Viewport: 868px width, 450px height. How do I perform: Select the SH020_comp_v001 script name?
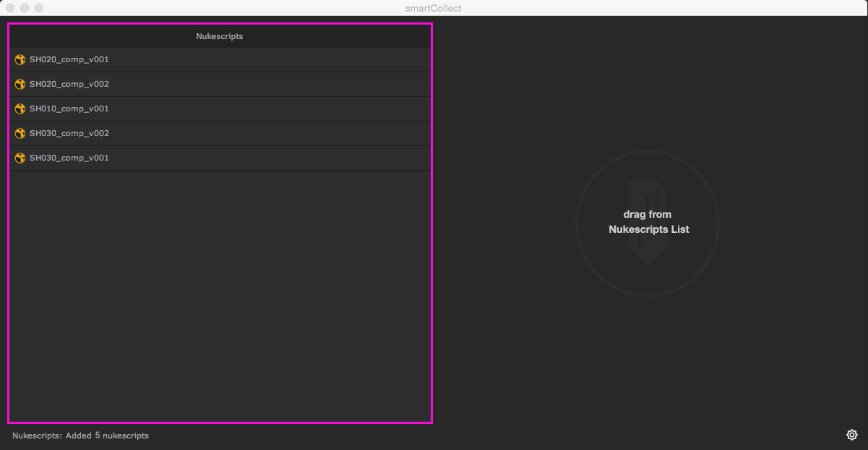69,60
